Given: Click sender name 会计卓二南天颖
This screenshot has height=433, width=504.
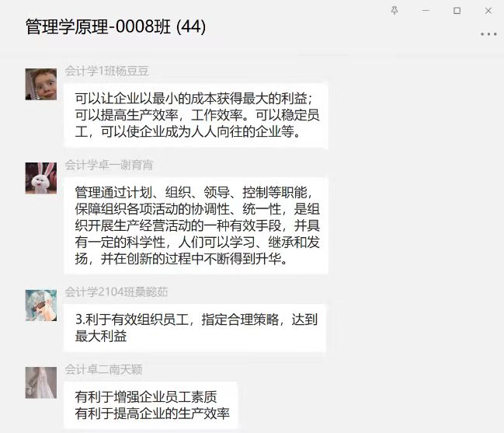Looking at the screenshot, I should (x=103, y=369).
